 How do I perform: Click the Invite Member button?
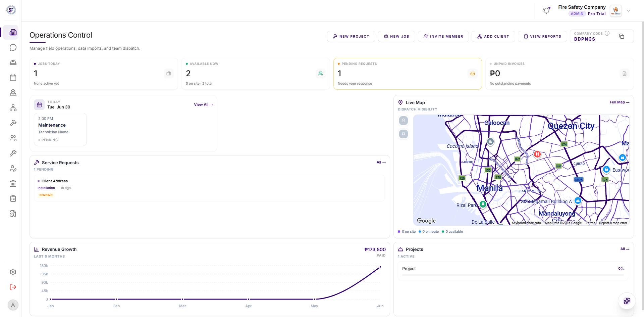click(443, 36)
